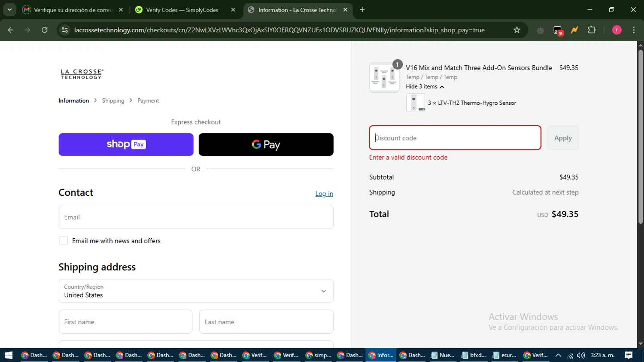Collapse Hide 3 items list

click(x=425, y=86)
